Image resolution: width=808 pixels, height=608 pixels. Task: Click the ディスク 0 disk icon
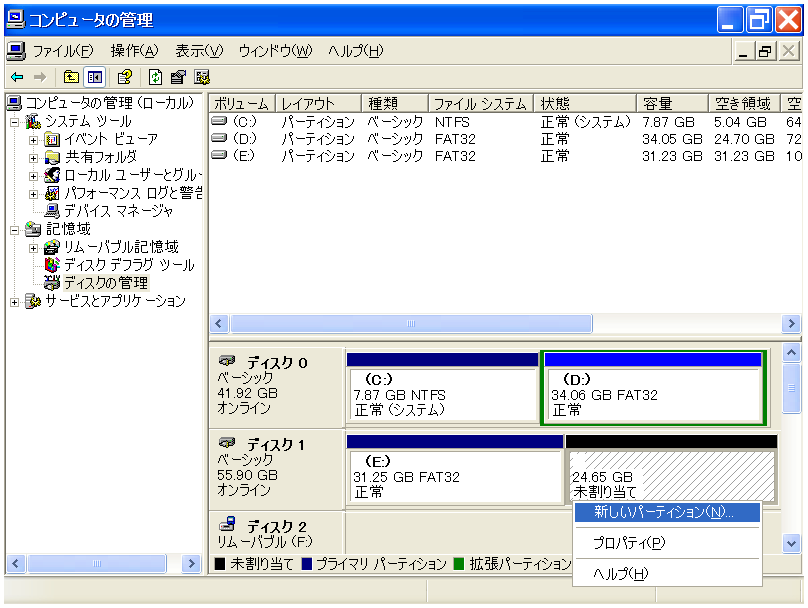(x=227, y=361)
